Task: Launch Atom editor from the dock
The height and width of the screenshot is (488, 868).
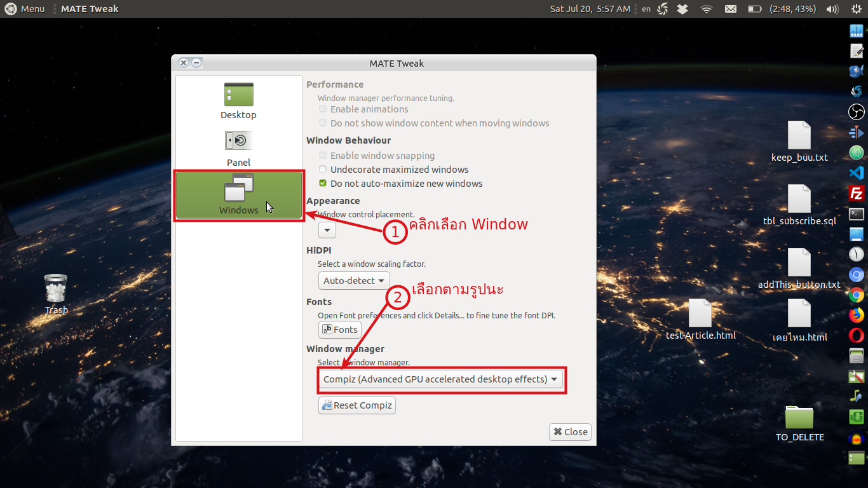Action: pos(856,152)
